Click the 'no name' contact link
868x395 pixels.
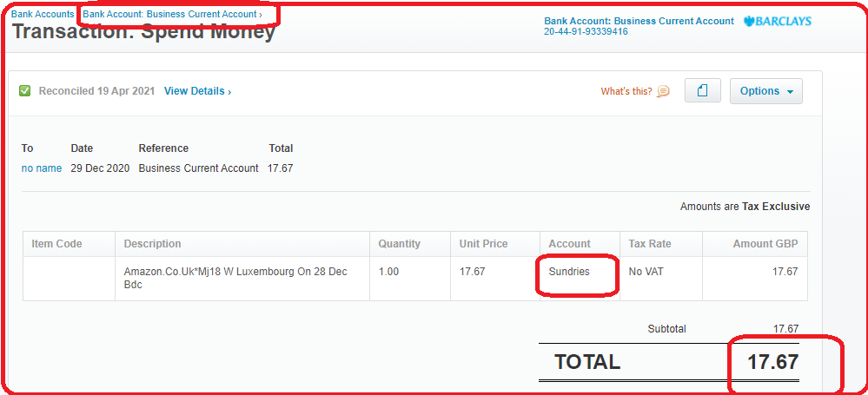click(x=42, y=168)
